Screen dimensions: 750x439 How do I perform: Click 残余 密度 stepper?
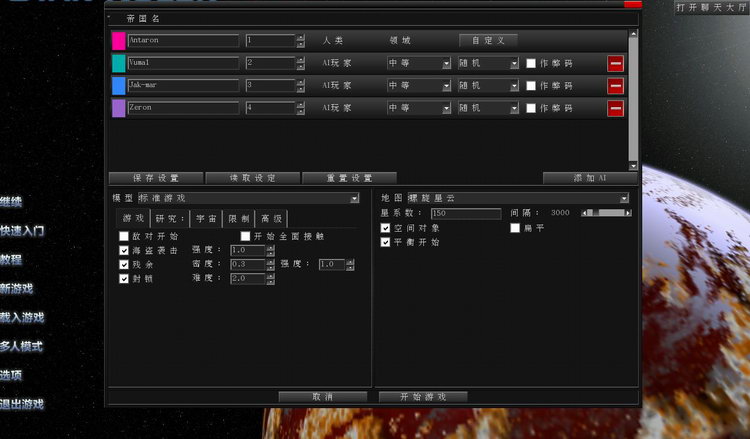[x=271, y=264]
